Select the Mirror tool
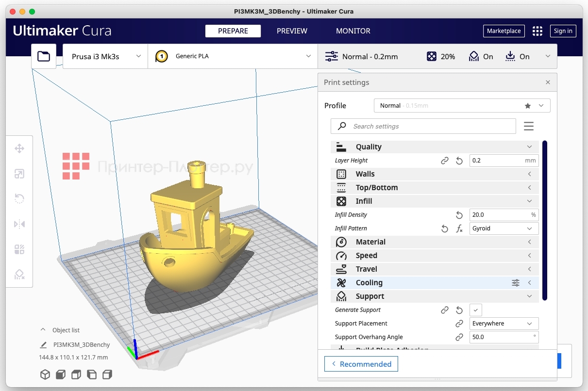This screenshot has height=391, width=588. 19,224
